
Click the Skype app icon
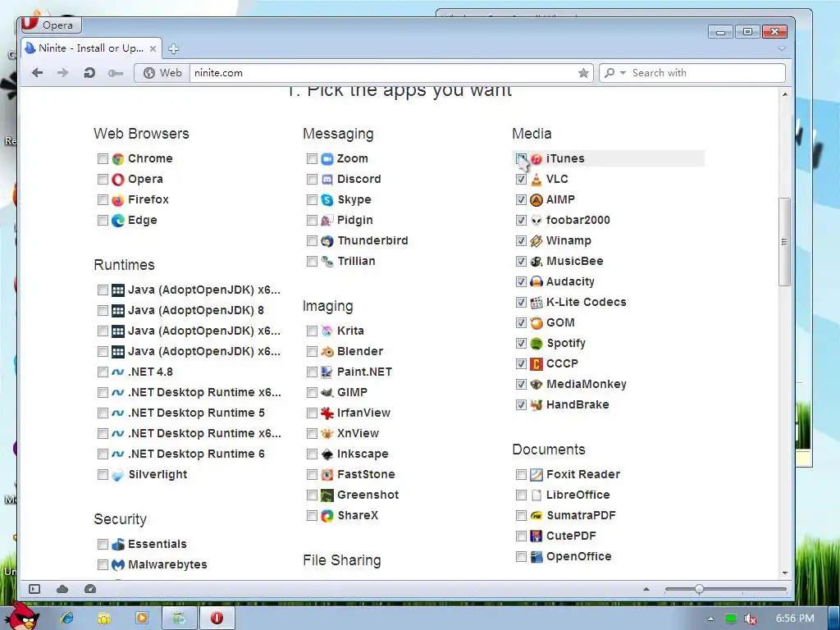326,200
